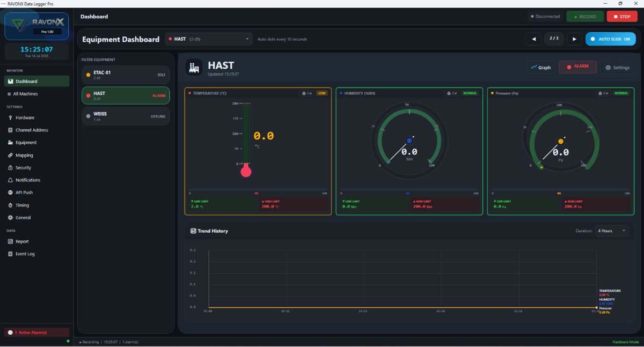This screenshot has height=347, width=644.
Task: Go to previous equipment slide
Action: pos(533,39)
